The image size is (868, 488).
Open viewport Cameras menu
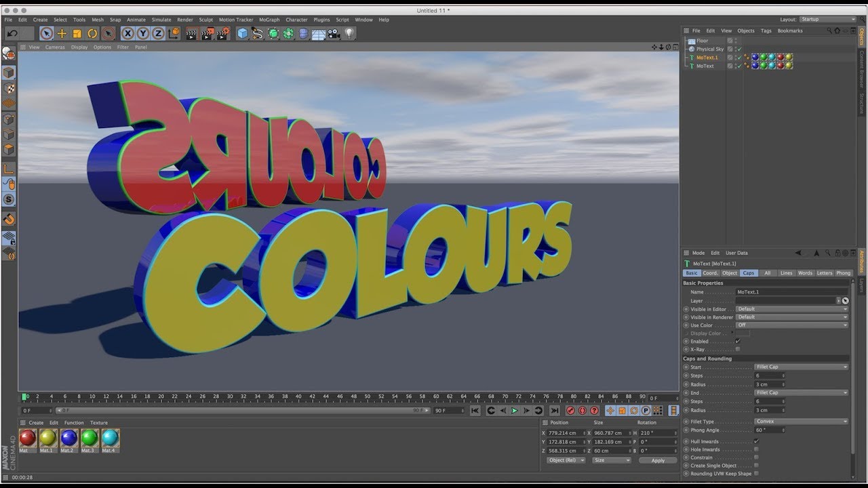tap(55, 47)
